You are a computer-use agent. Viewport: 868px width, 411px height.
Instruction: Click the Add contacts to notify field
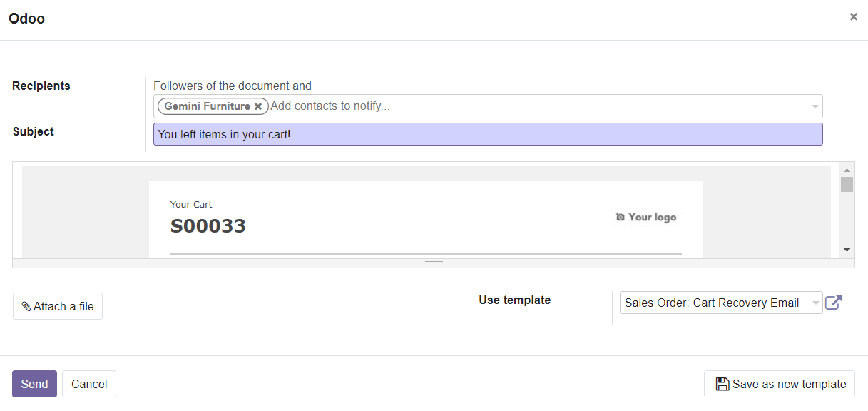pos(328,106)
